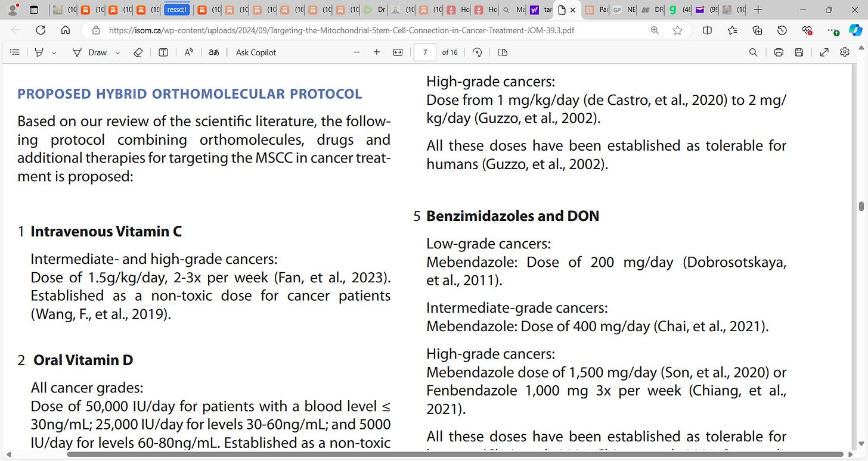This screenshot has height=461, width=868.
Task: Enter full screen PDF view
Action: [x=824, y=52]
